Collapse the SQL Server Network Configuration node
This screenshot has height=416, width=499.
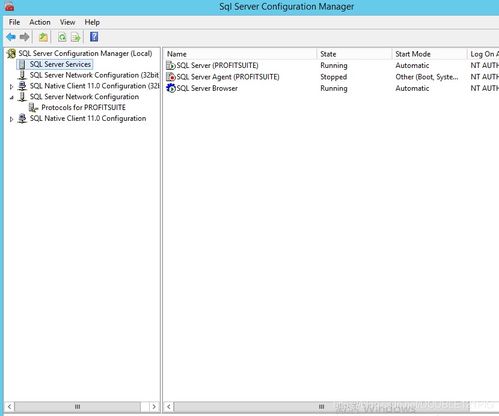click(x=11, y=97)
